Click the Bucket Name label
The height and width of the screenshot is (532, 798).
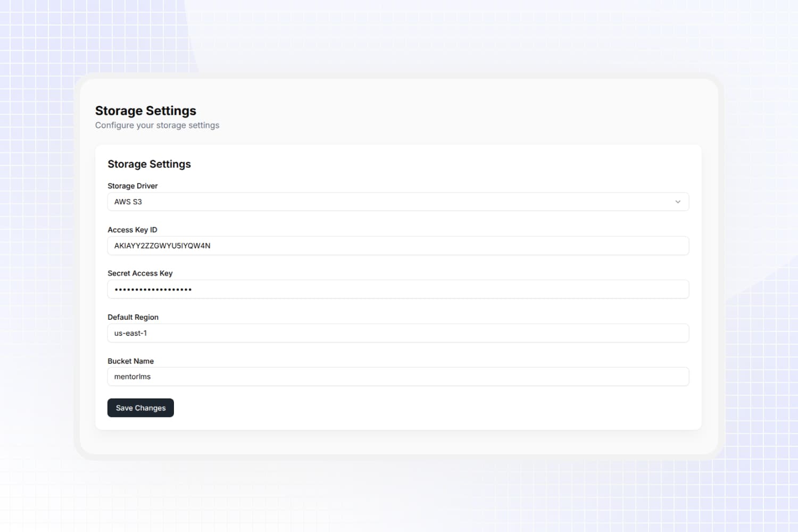130,361
